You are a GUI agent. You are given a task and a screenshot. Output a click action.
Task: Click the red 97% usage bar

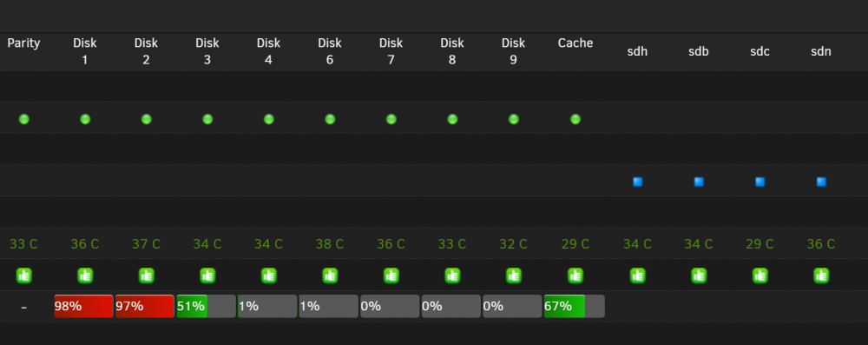point(144,306)
